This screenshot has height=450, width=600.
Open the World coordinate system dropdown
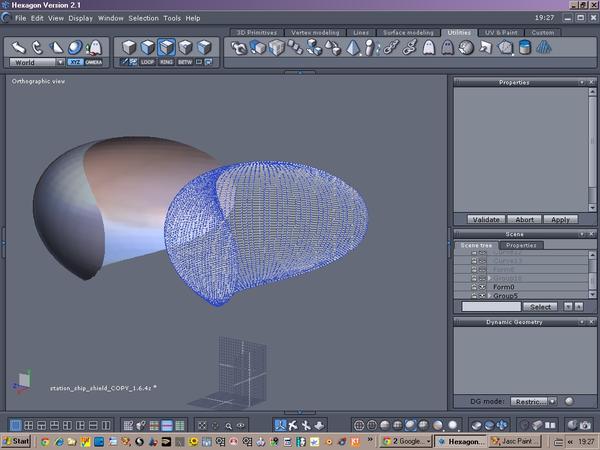(x=37, y=62)
